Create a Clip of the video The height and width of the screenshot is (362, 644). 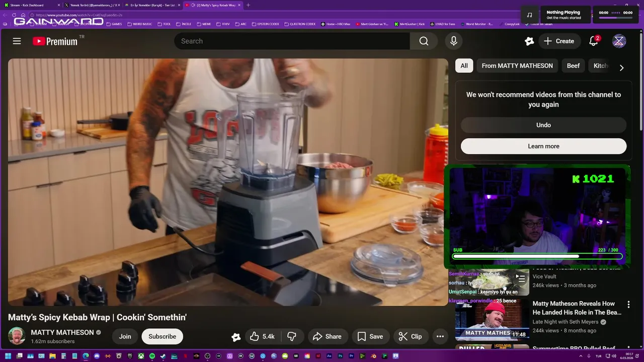click(410, 336)
